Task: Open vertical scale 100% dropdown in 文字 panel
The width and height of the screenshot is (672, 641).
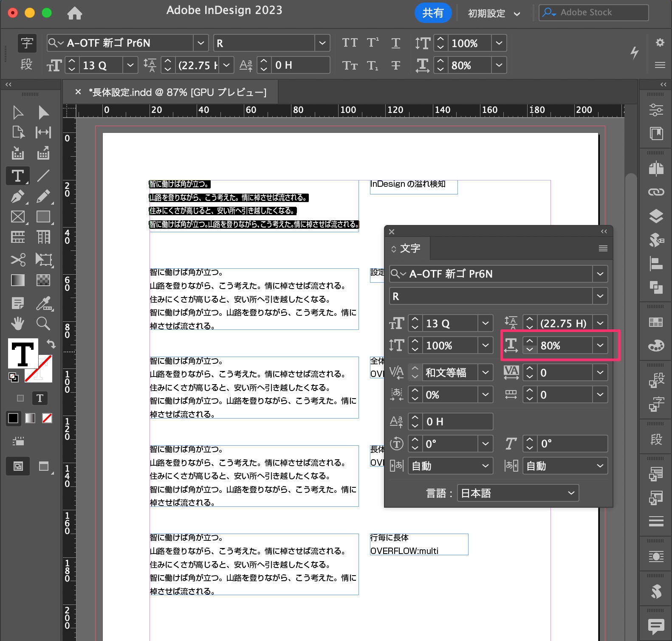Action: point(485,345)
